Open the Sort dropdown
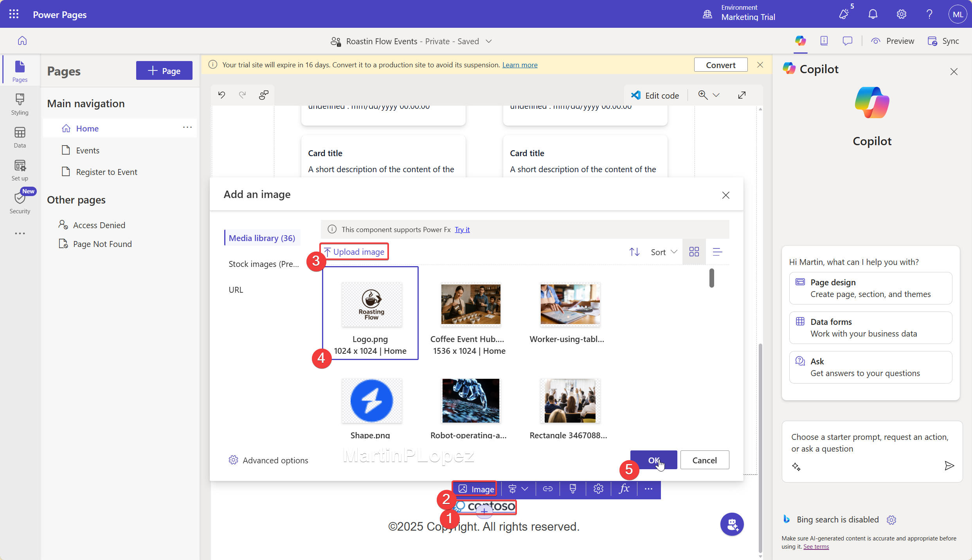 point(663,252)
